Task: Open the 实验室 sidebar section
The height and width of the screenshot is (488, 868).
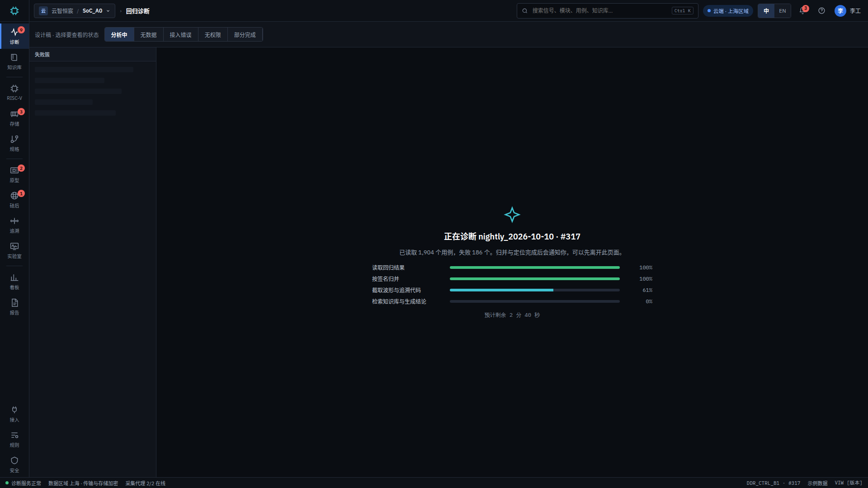Action: [x=14, y=250]
